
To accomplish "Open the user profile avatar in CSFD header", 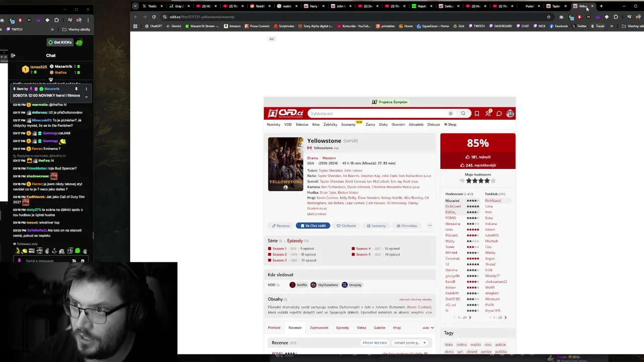I will (510, 114).
